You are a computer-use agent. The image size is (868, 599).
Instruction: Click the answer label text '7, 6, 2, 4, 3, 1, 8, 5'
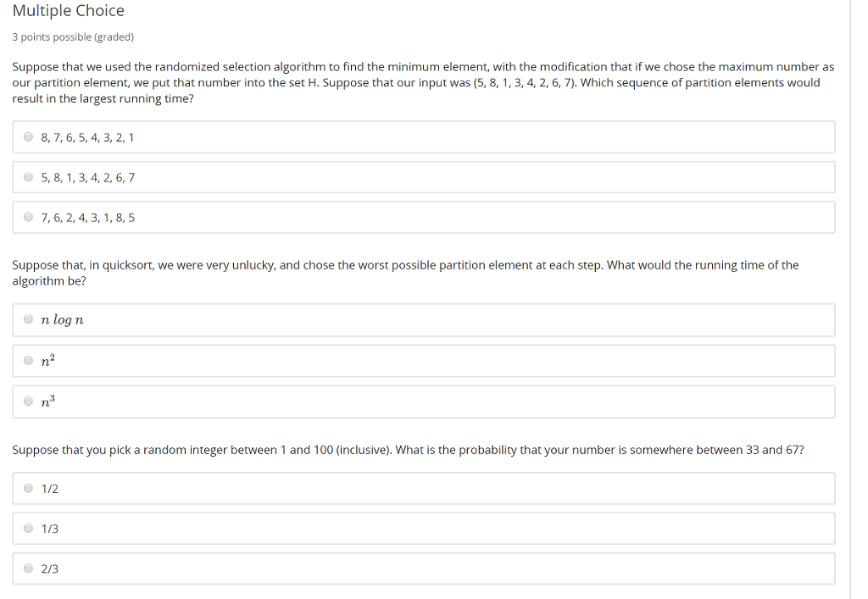[87, 218]
